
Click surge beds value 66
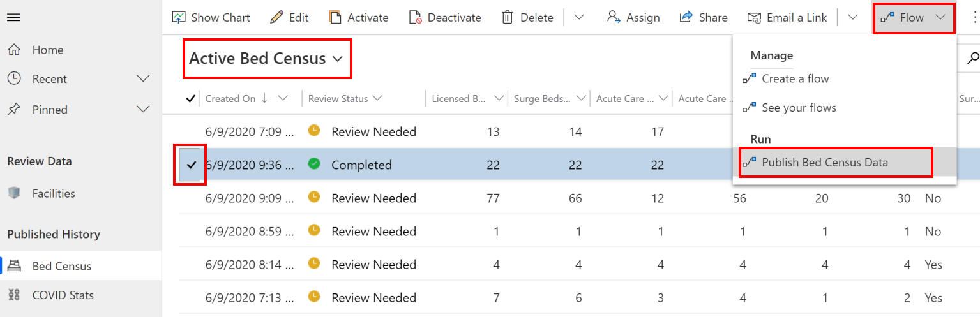(x=575, y=198)
